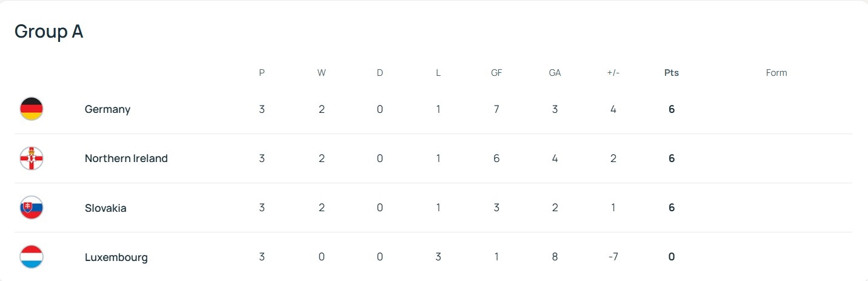Click the Luxembourg flag icon
This screenshot has width=868, height=281.
pyautogui.click(x=31, y=257)
